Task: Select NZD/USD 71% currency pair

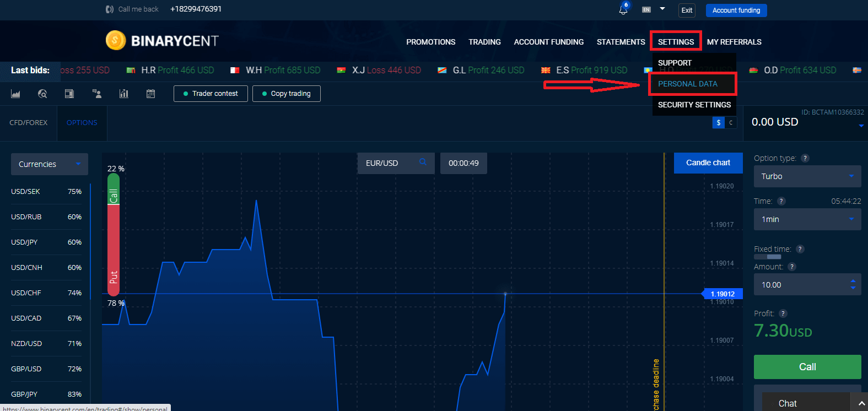Action: [46, 344]
